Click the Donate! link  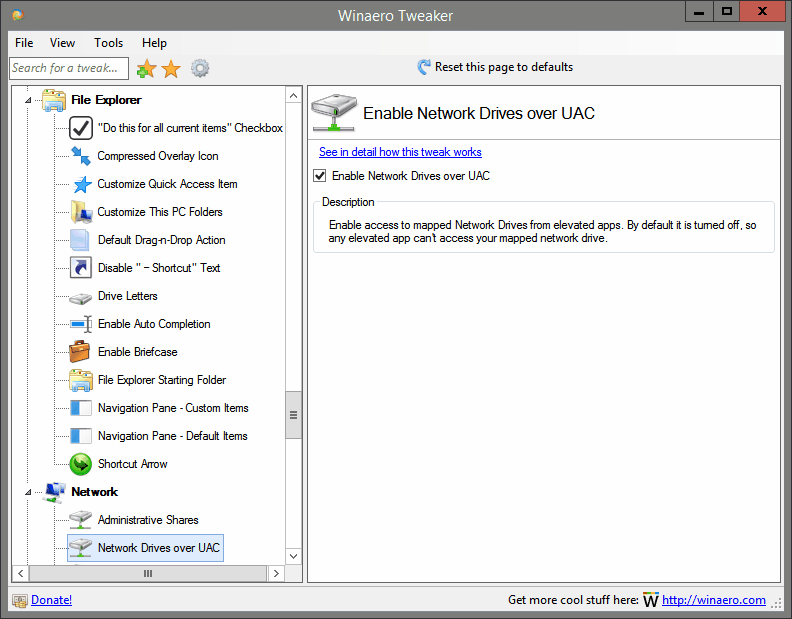pos(52,600)
